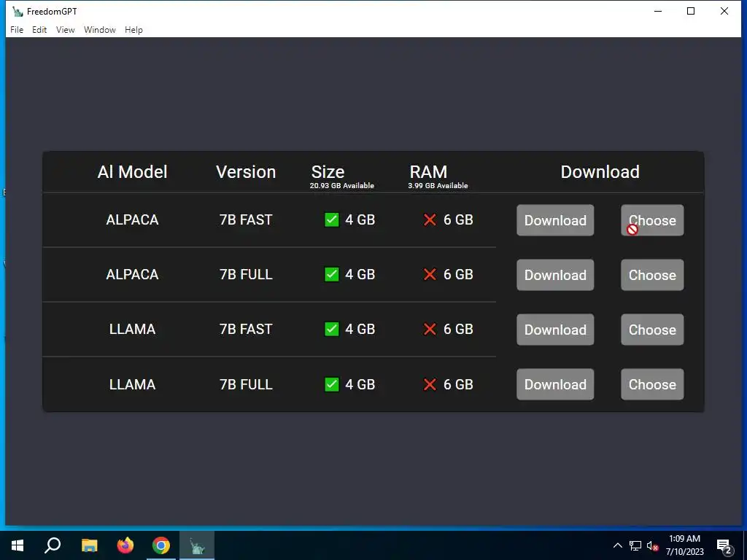Download the ALPACA 7B FULL model
The image size is (747, 560).
[555, 275]
